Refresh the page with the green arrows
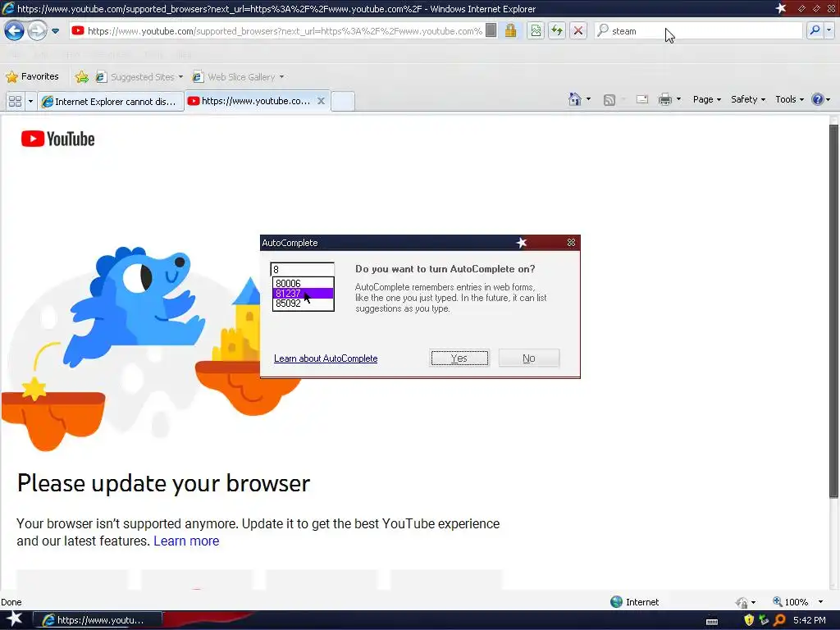 [x=557, y=30]
